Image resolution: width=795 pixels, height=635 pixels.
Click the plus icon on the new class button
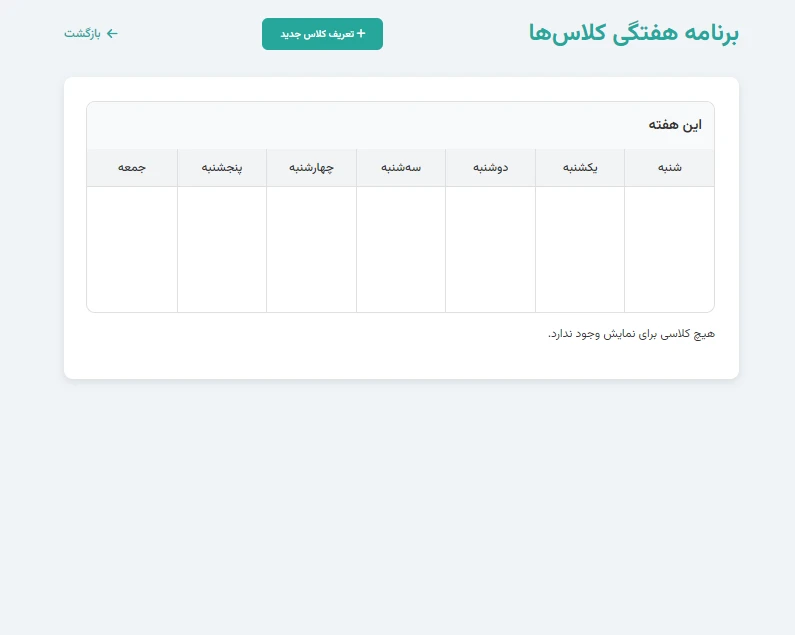click(x=361, y=34)
